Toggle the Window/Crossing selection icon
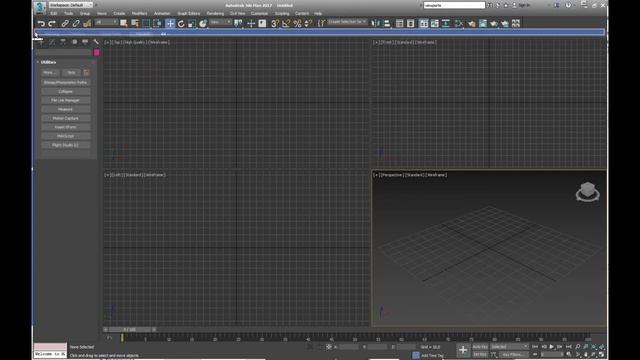640x360 pixels. pyautogui.click(x=157, y=23)
